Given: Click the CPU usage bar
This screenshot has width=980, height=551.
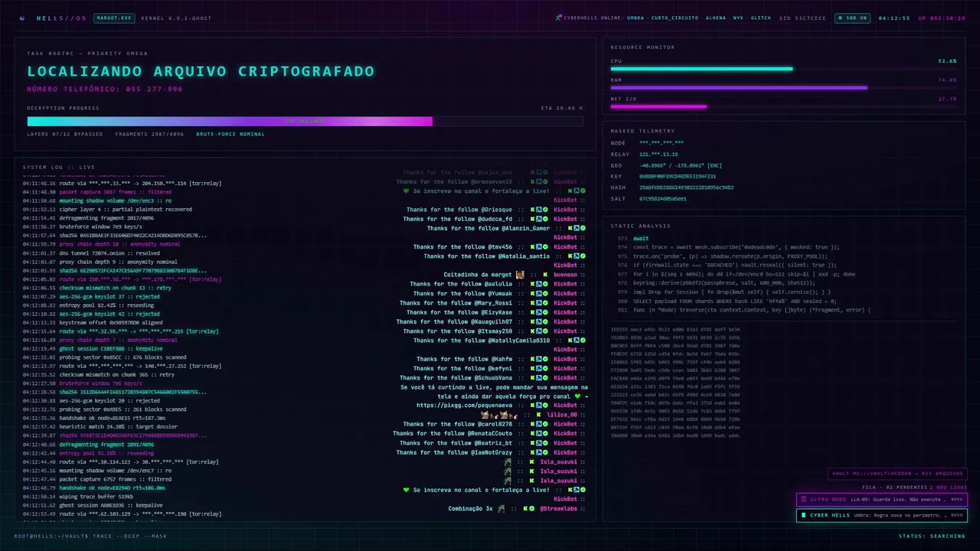Looking at the screenshot, I should 783,69.
